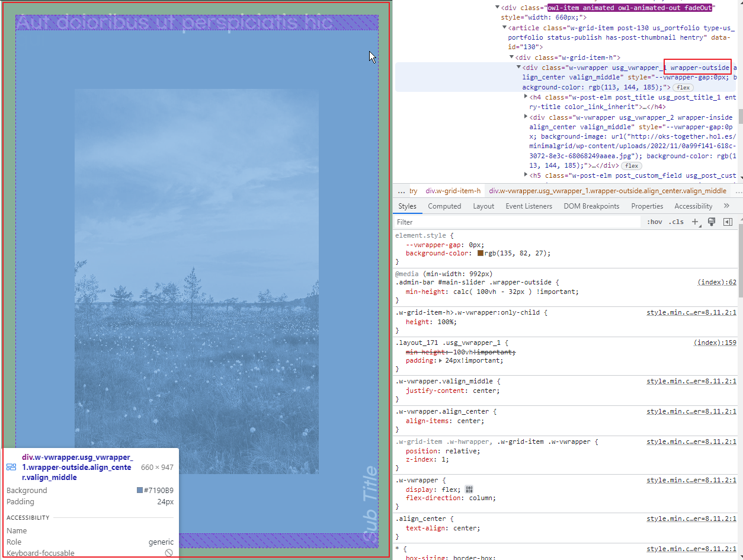Open style.min link for the text-align rule
743x560 pixels.
coord(691,519)
